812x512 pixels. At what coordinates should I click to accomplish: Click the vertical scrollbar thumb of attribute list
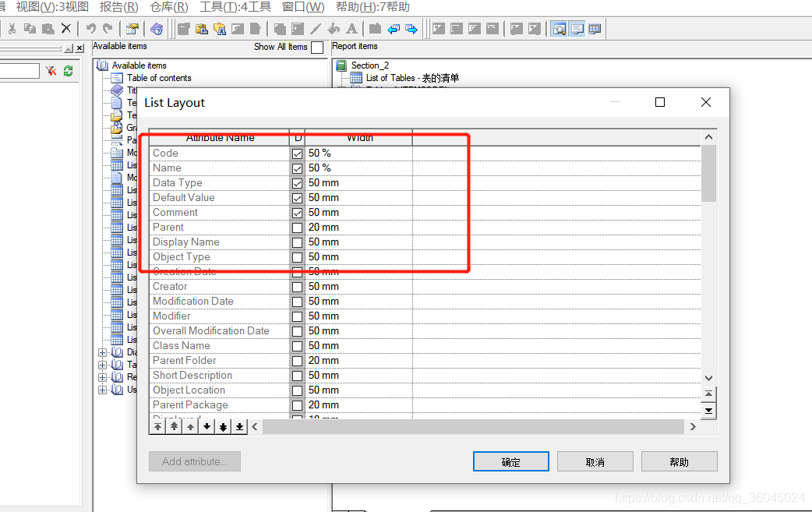(x=709, y=174)
